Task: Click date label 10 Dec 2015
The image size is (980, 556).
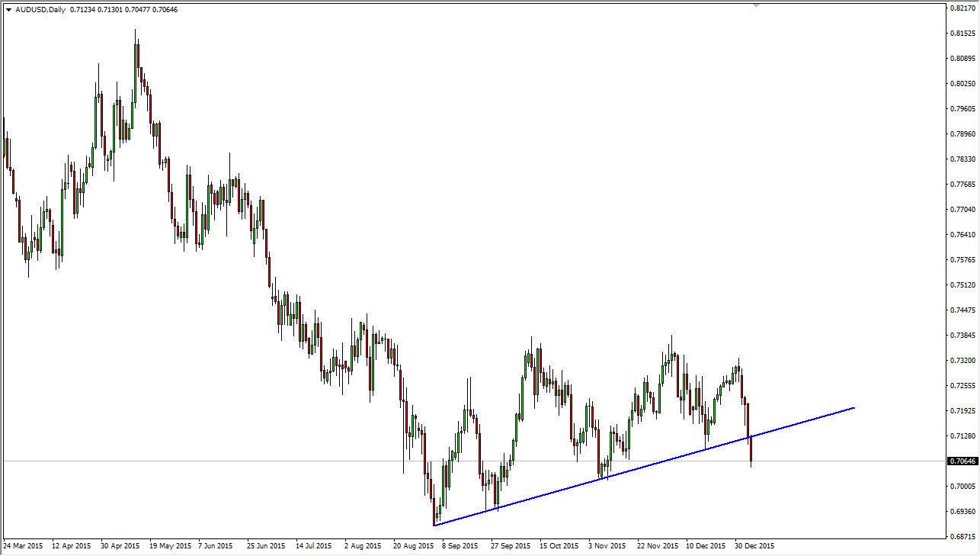Action: [x=706, y=546]
